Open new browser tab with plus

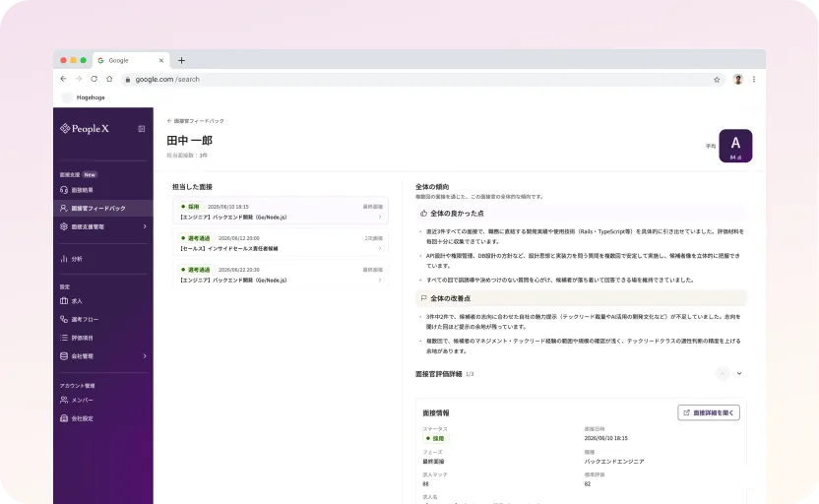(x=181, y=61)
